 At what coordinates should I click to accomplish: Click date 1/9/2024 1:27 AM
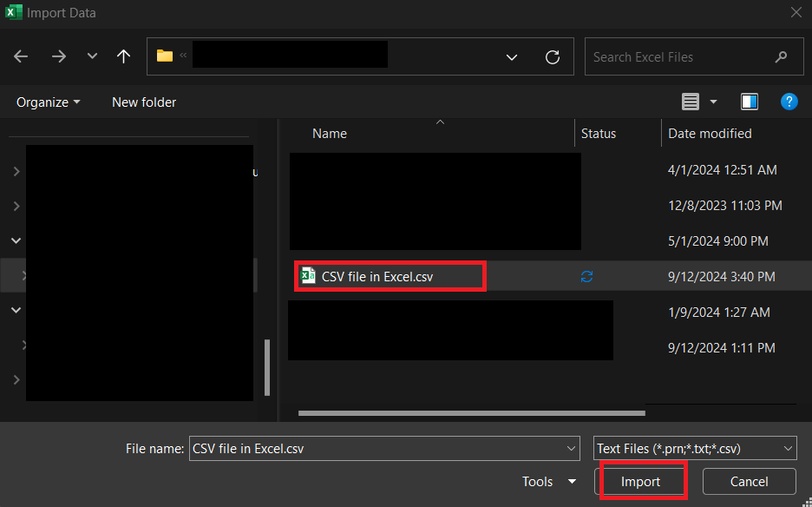719,313
